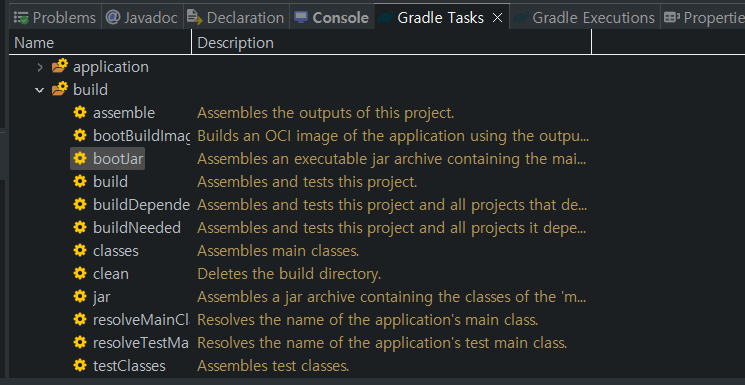Click the gear icon beside buildNeeded
Viewport: 745px width, 385px height.
pyautogui.click(x=80, y=227)
